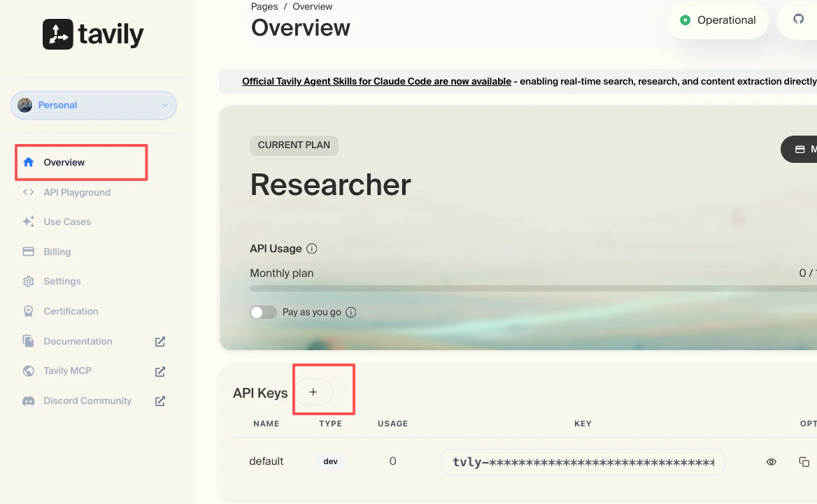Click the usage value 0 in default row
817x504 pixels.
[393, 461]
